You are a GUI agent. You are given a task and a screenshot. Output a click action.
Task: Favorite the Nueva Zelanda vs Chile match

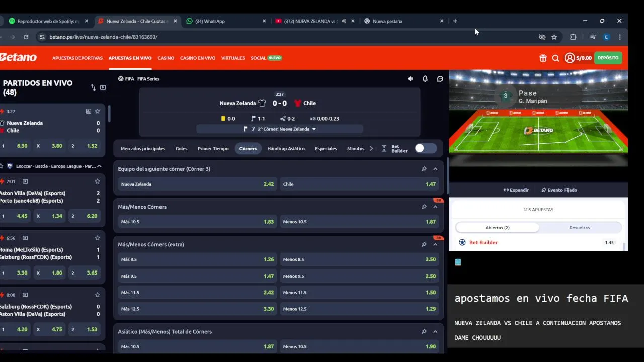click(98, 111)
